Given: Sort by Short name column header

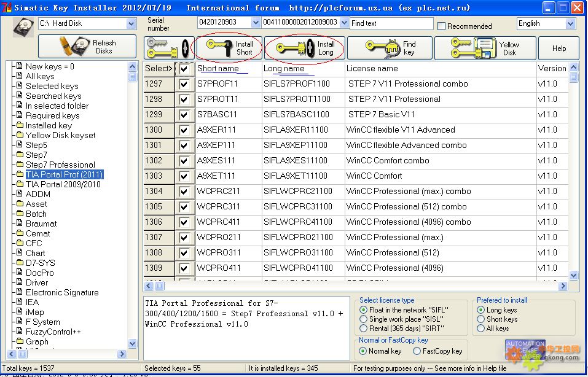Looking at the screenshot, I should (229, 69).
